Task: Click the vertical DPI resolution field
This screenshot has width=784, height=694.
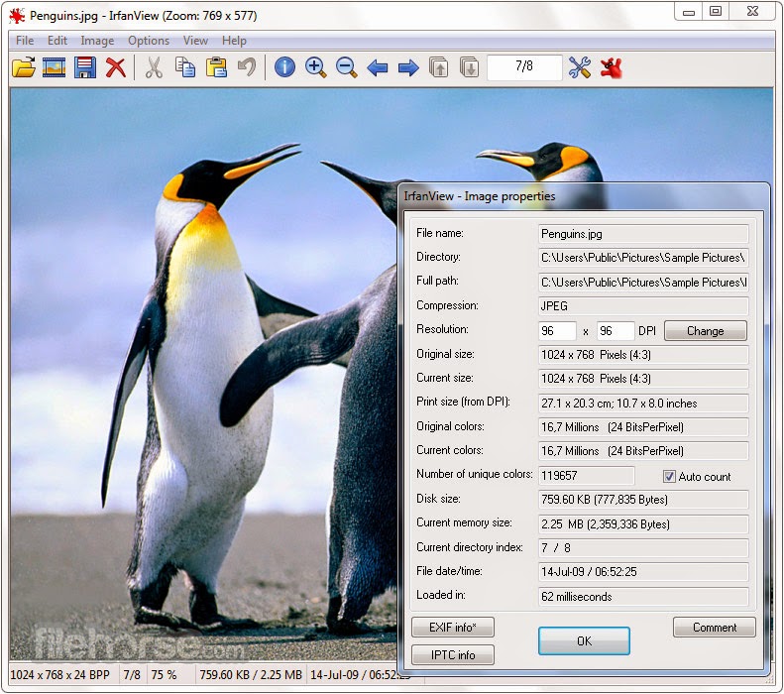Action: (x=616, y=331)
